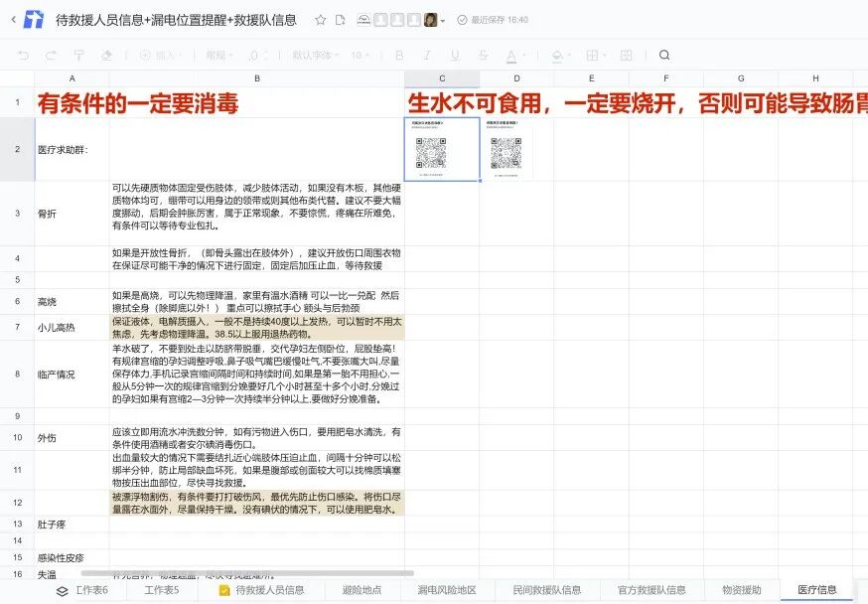868x604 pixels.
Task: Go back using the arrow beside the logo
Action: point(13,20)
